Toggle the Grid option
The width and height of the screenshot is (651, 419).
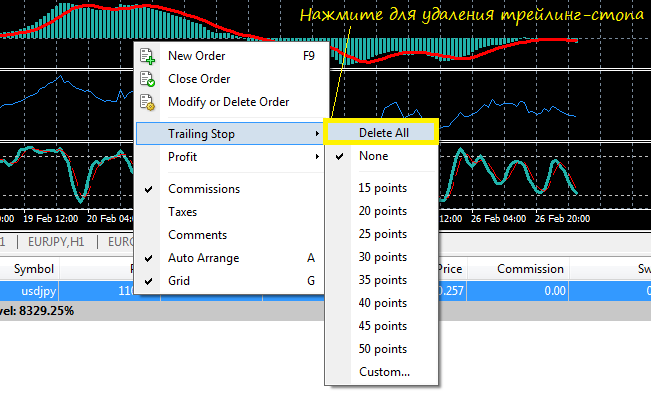(x=230, y=281)
